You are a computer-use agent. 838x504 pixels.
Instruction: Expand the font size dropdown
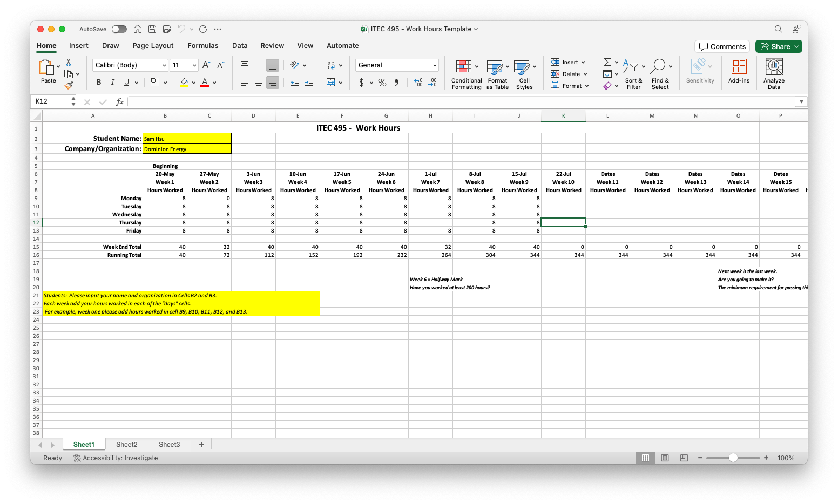194,65
